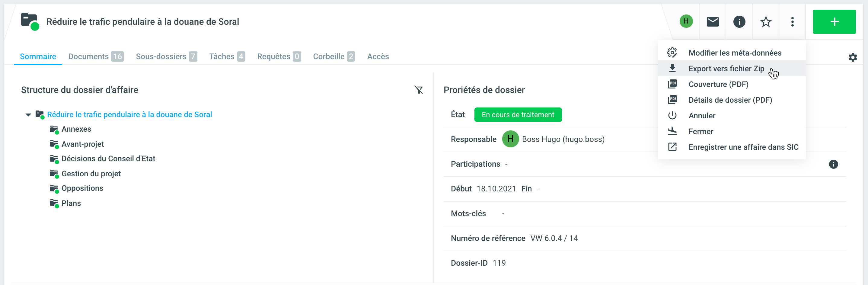Screen dimensions: 868x285
Task: Click the green H user avatar in header
Action: pos(686,21)
